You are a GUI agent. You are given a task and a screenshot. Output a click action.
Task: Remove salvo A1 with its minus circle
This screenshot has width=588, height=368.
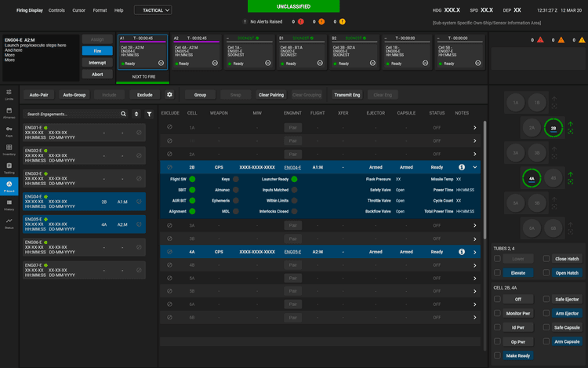pos(161,63)
